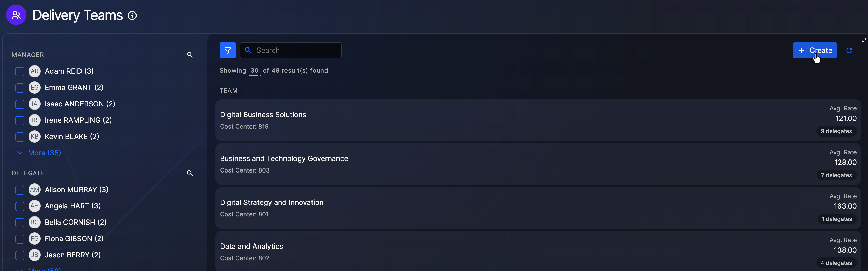Screen dimensions: 868x271
Task: Open the Business and Technology Governance team
Action: (x=284, y=159)
